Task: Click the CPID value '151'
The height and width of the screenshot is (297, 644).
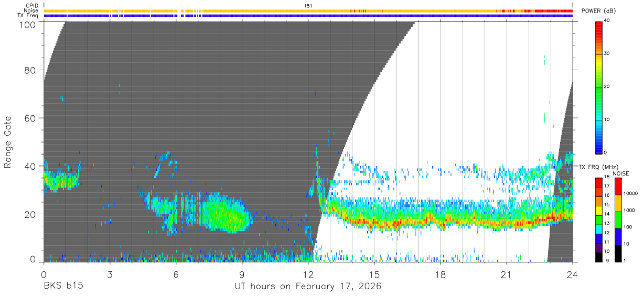Action: pos(308,6)
